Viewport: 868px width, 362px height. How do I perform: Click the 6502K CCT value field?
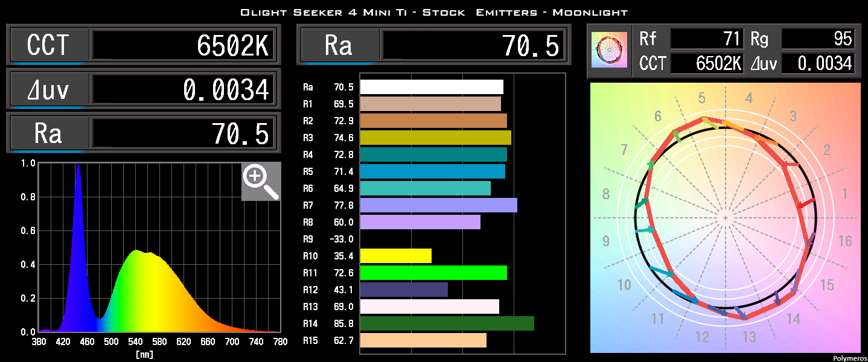[x=184, y=45]
